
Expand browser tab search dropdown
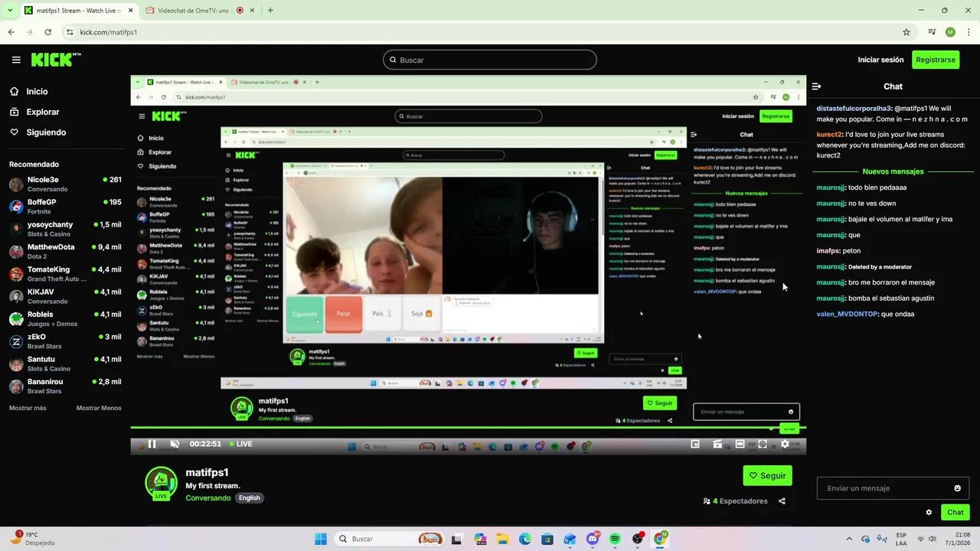tap(10, 11)
